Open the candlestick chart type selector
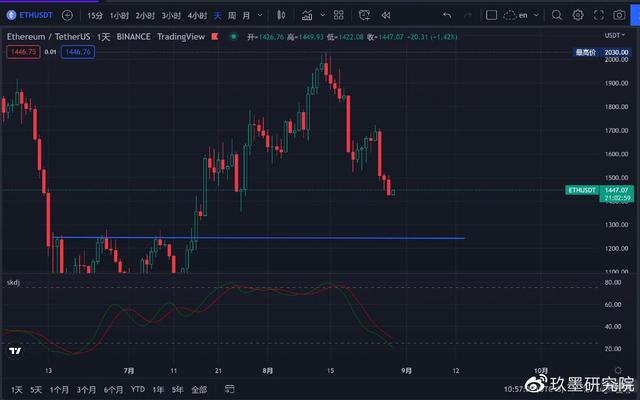Viewport: 640px width, 400px height. [281, 16]
